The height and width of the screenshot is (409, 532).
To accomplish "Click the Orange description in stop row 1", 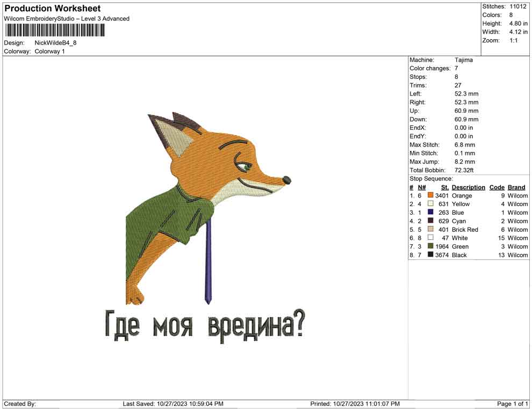I will (462, 195).
